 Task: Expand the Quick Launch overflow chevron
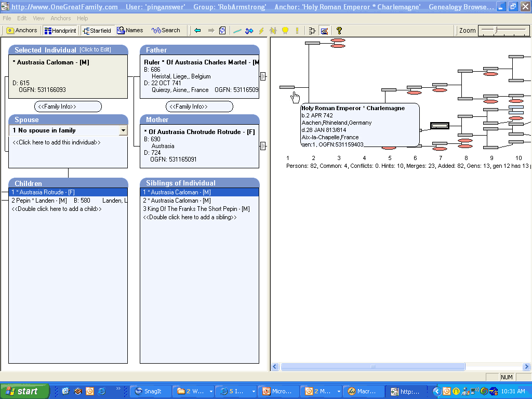(x=118, y=389)
